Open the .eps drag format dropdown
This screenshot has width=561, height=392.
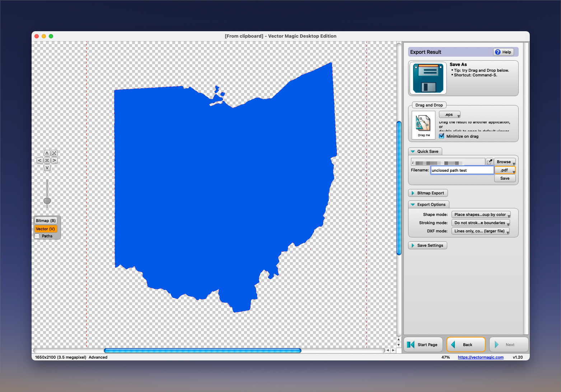pos(449,115)
